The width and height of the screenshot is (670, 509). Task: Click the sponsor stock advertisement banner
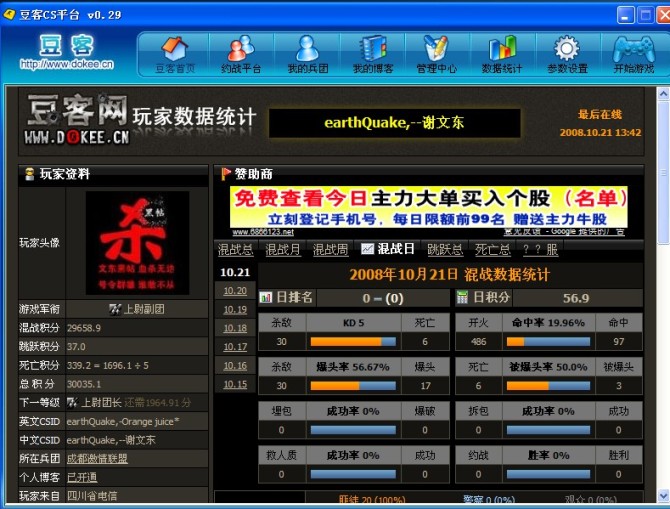point(430,207)
